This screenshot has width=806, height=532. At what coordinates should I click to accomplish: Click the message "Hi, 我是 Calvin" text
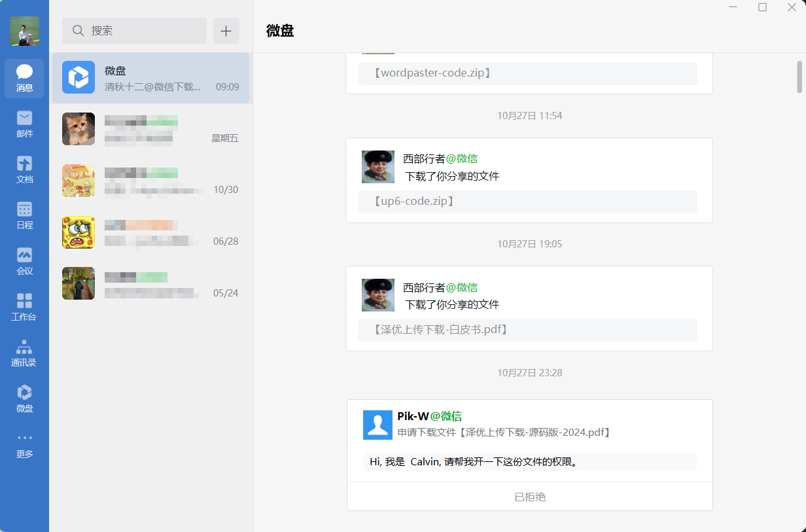[x=474, y=462]
